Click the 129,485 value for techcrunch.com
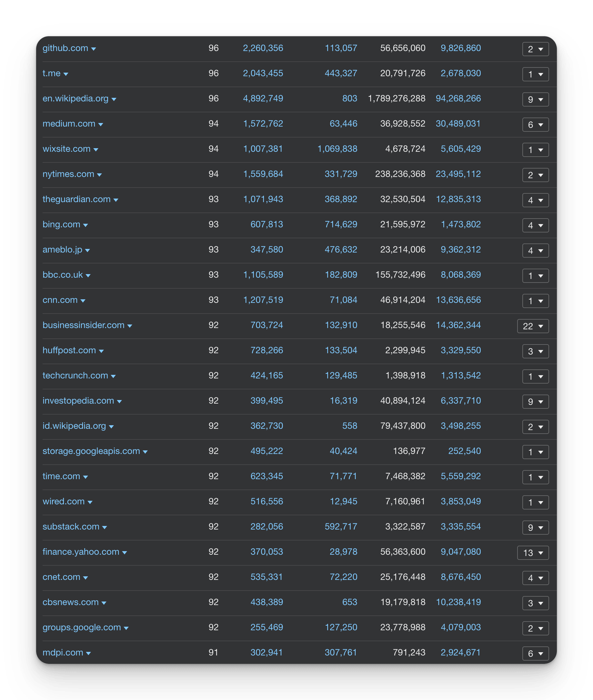Image resolution: width=593 pixels, height=700 pixels. click(341, 376)
